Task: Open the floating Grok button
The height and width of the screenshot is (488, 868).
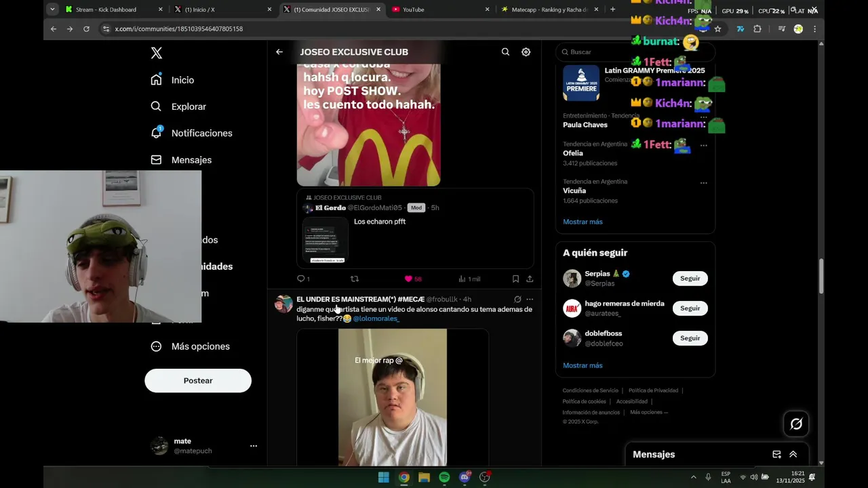Action: (796, 424)
